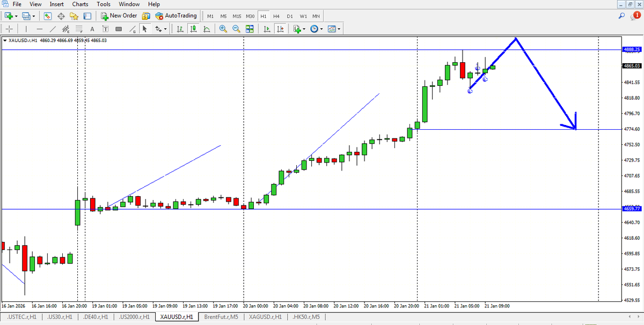Select the standard Cursor arrow tool
Viewport: 644px width, 325px height.
(144, 29)
